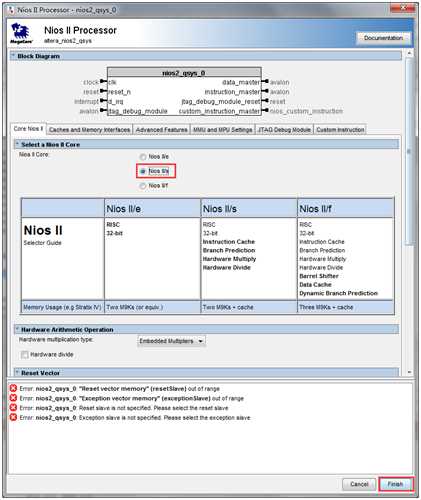Click the data_master port label

tap(241, 82)
